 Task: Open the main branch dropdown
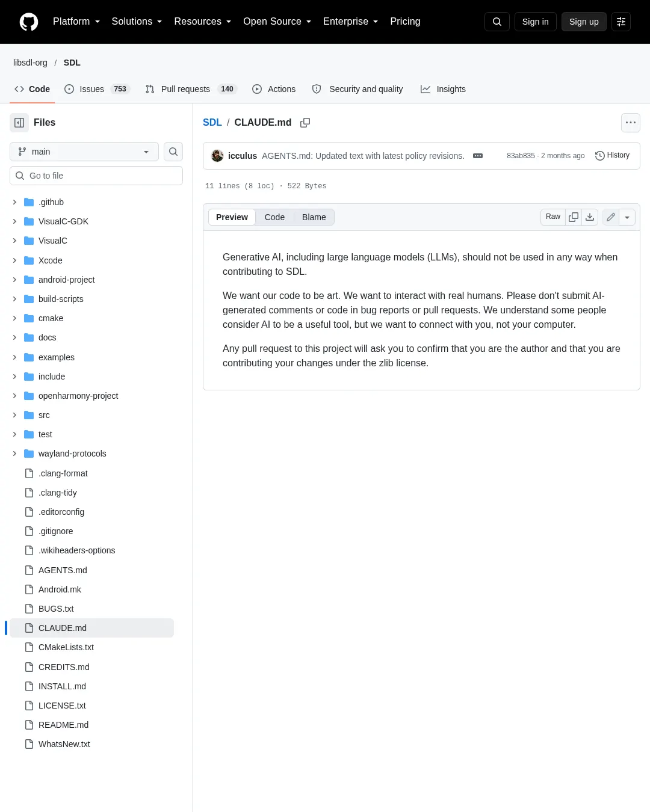coord(84,152)
